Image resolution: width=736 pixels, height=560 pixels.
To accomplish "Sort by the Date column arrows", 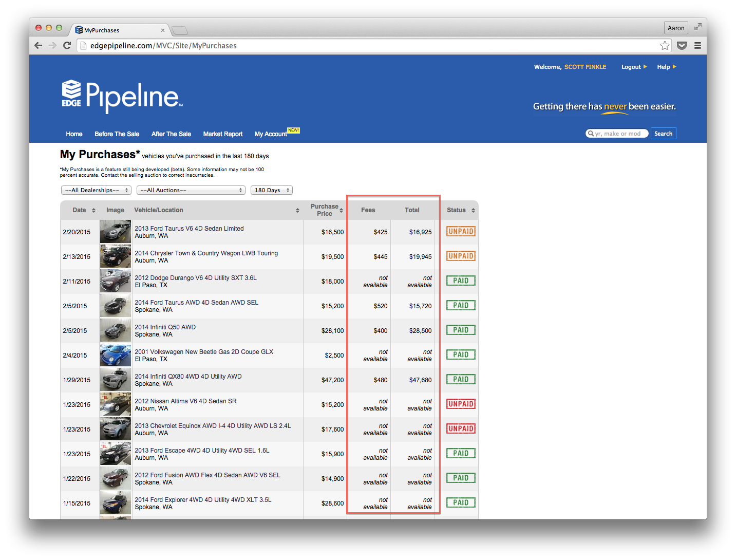I will [93, 210].
